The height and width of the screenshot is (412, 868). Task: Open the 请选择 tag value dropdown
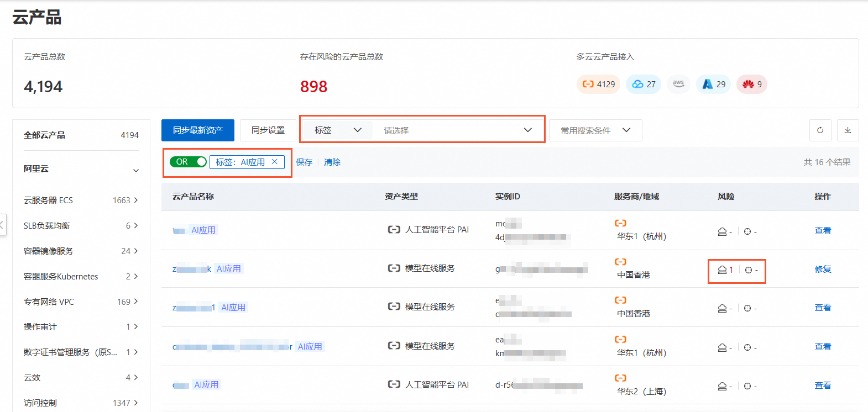click(458, 130)
